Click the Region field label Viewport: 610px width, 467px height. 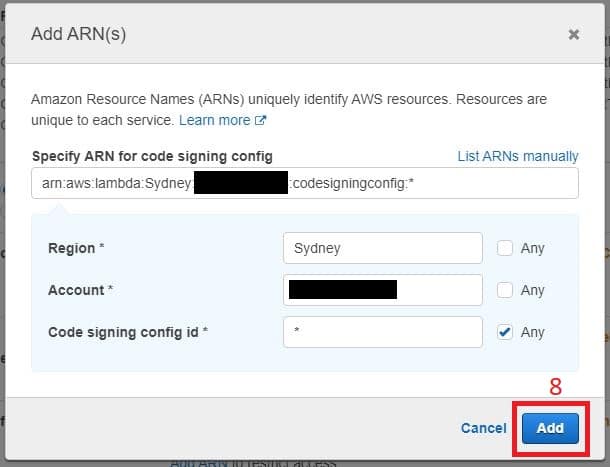(76, 248)
